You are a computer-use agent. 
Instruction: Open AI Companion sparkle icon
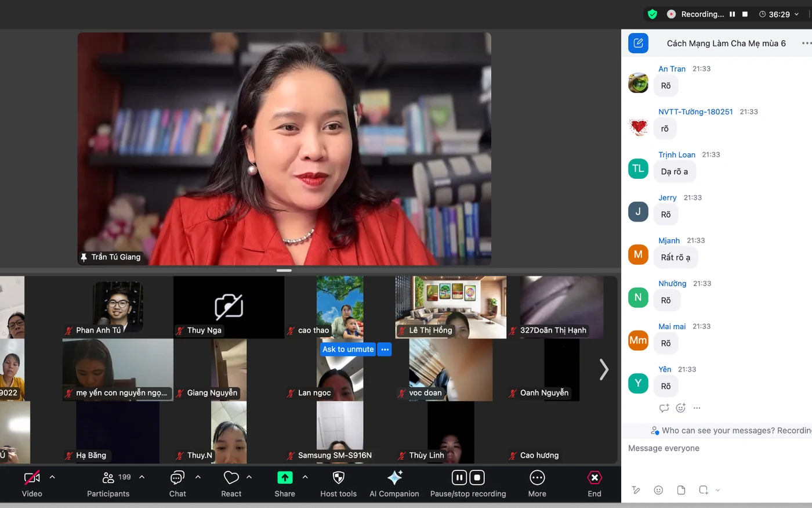click(394, 477)
